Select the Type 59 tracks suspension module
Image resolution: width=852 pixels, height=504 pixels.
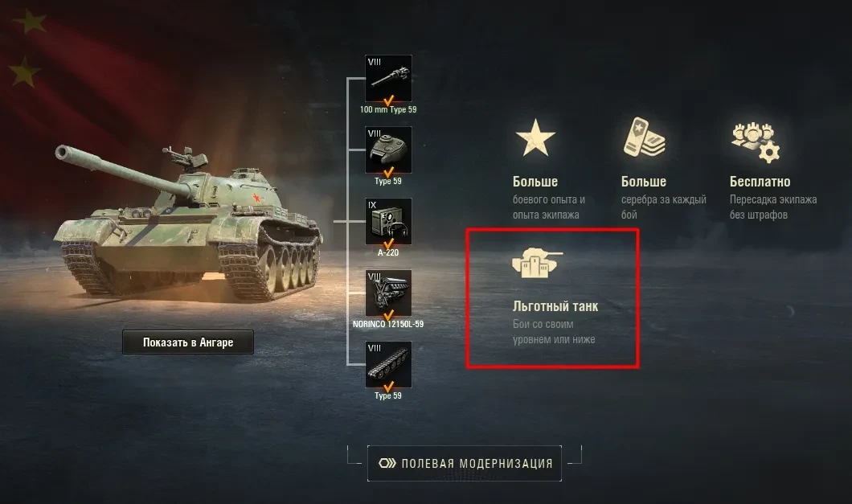click(x=388, y=365)
